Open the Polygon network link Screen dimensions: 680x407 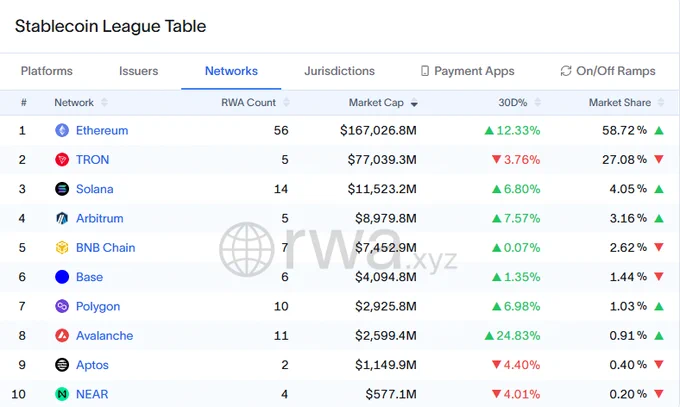tap(98, 306)
